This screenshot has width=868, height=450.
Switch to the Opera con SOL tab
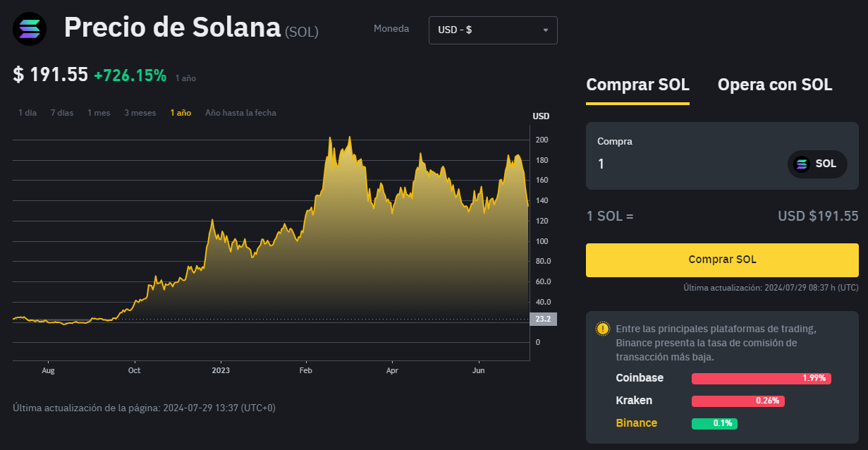[775, 85]
